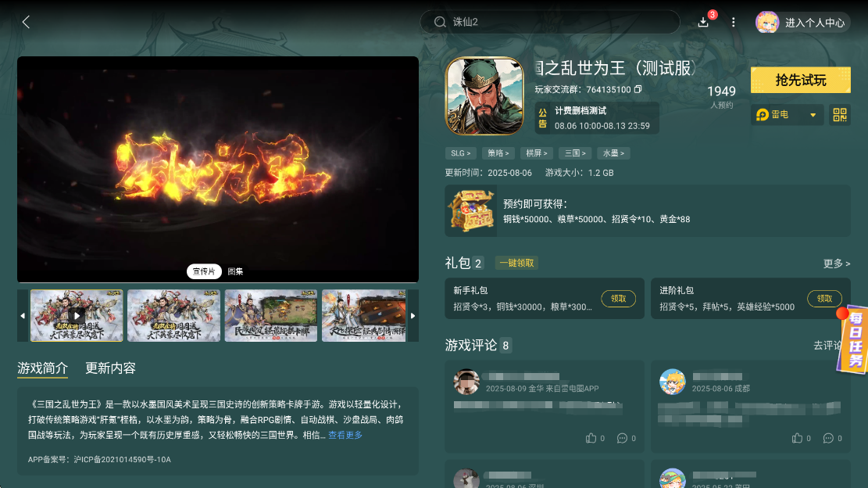The image size is (868, 488).
Task: Click 一键领取 to claim all gifts
Action: coord(516,263)
